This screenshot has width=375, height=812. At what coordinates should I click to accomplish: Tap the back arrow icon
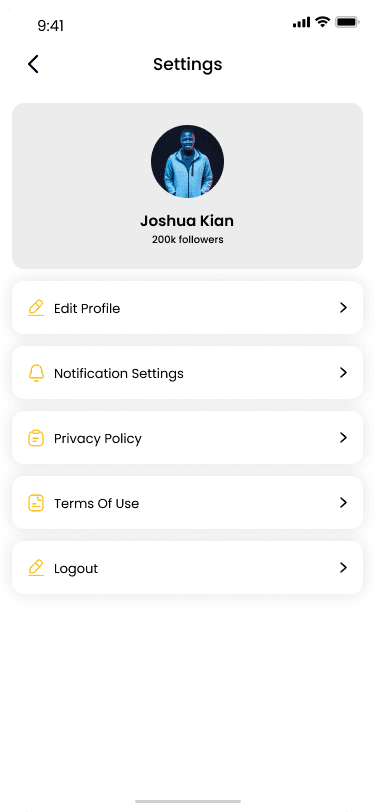point(33,64)
